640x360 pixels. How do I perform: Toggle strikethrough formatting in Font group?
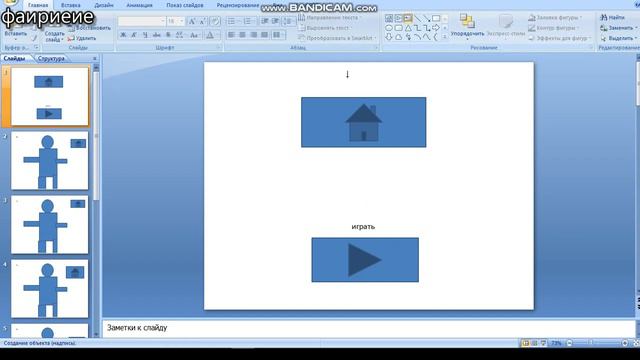(x=157, y=36)
